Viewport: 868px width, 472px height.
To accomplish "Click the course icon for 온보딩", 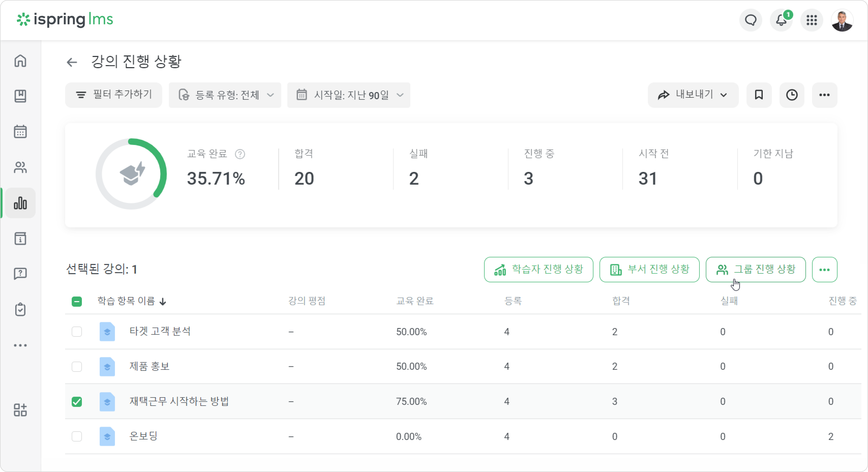I will pos(107,437).
